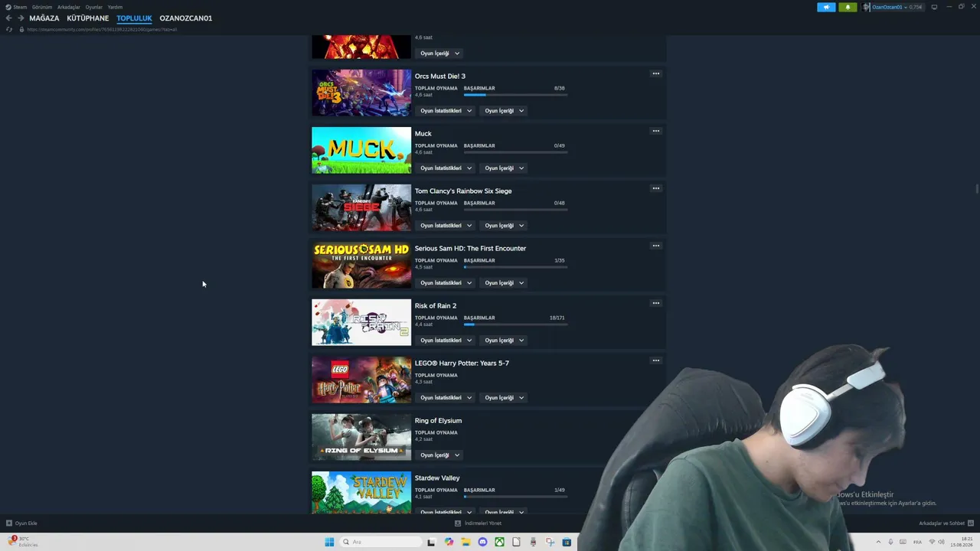Open the green notifications bell

click(x=848, y=7)
